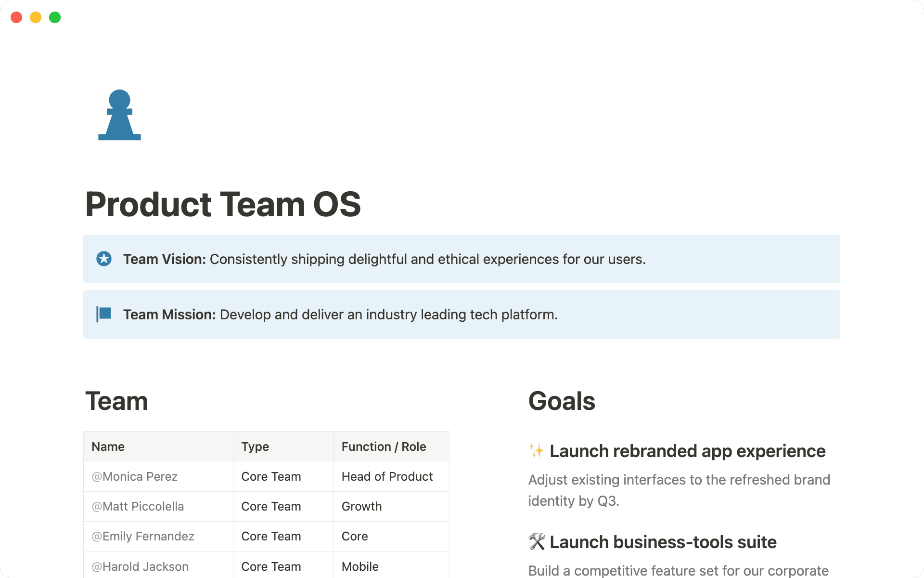
Task: Click the flag icon in Team Mission callout
Action: [103, 314]
